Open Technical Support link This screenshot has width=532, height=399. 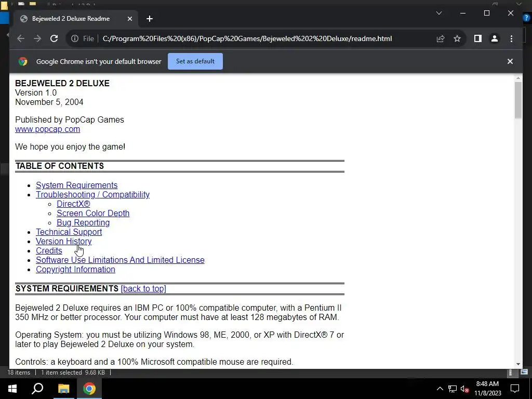(x=69, y=232)
